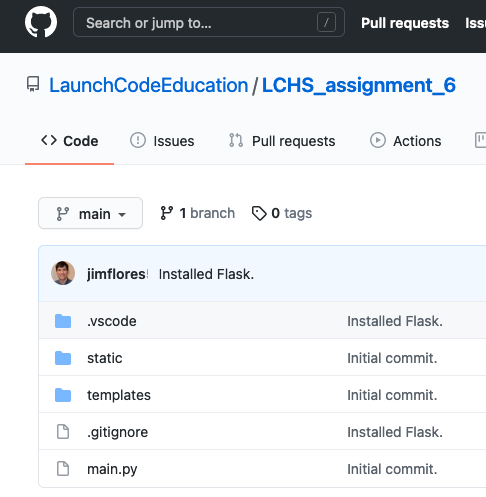The image size is (486, 497).
Task: Focus the Search or jump to field
Action: pos(209,22)
